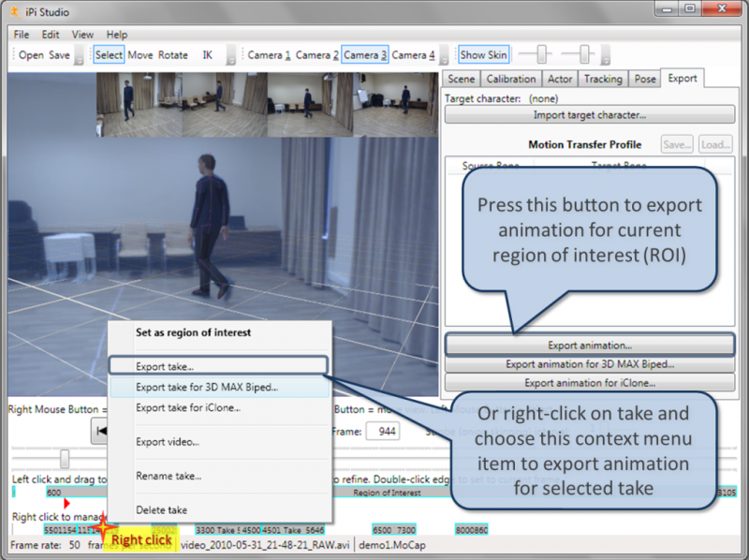Activate the Rotate tool
This screenshot has width=749, height=560.
click(173, 55)
